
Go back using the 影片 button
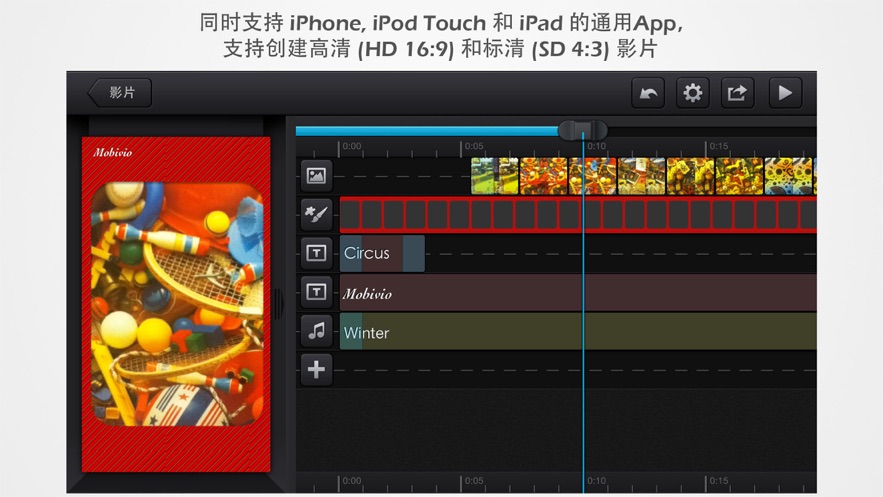point(119,93)
